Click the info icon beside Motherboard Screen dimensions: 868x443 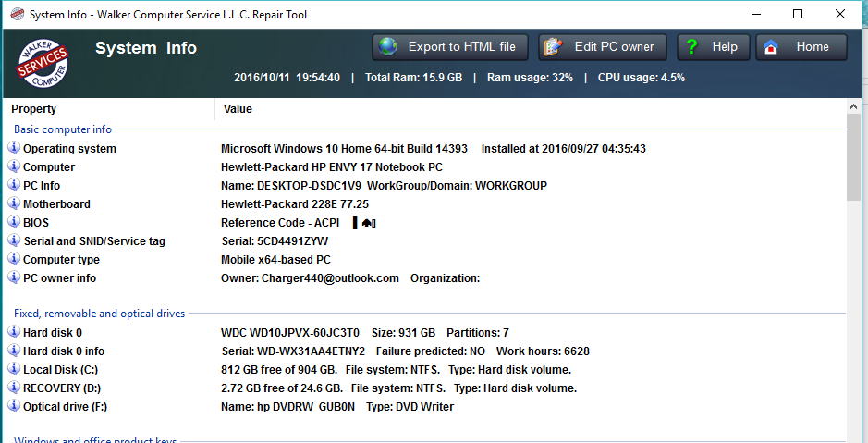14,203
